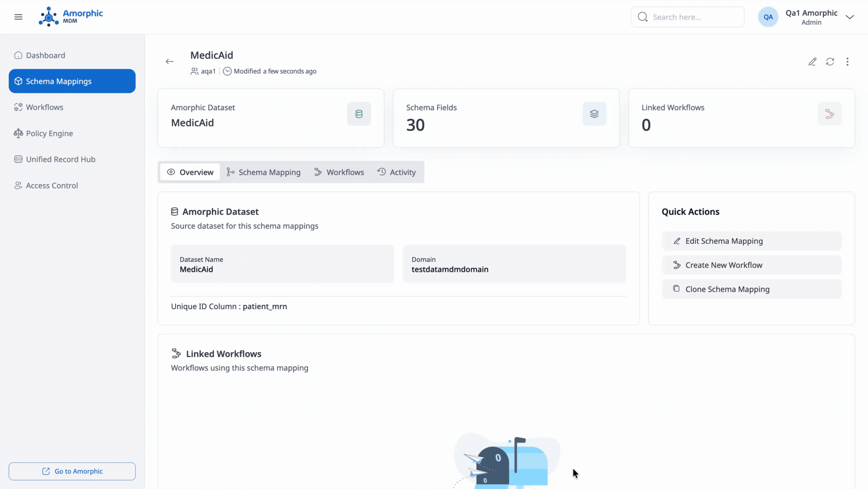Image resolution: width=868 pixels, height=489 pixels.
Task: Click the Access Control users icon
Action: pyautogui.click(x=18, y=185)
